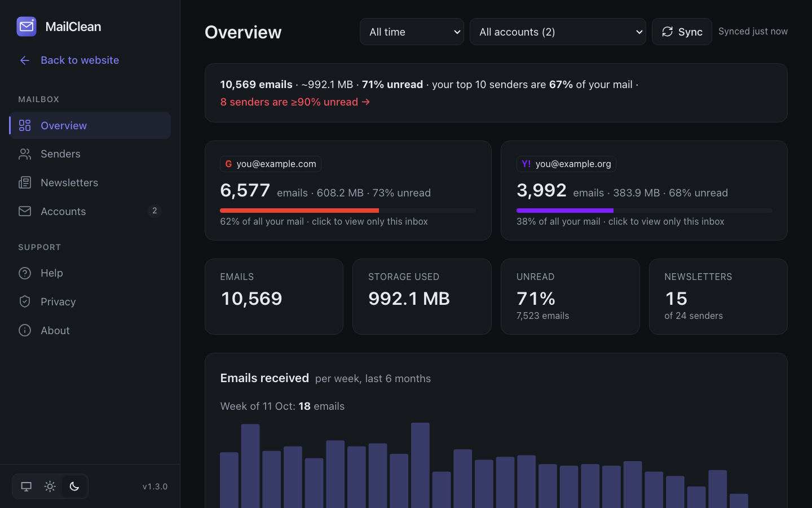Click the MailClean envelope logo
Image resolution: width=812 pixels, height=508 pixels.
click(27, 27)
